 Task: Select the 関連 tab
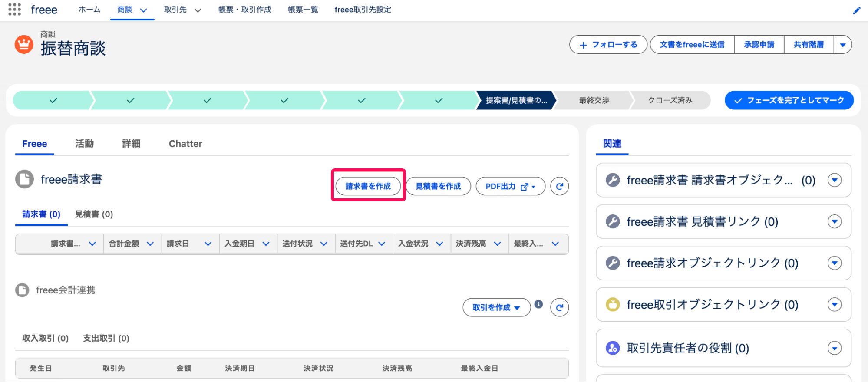pos(612,144)
